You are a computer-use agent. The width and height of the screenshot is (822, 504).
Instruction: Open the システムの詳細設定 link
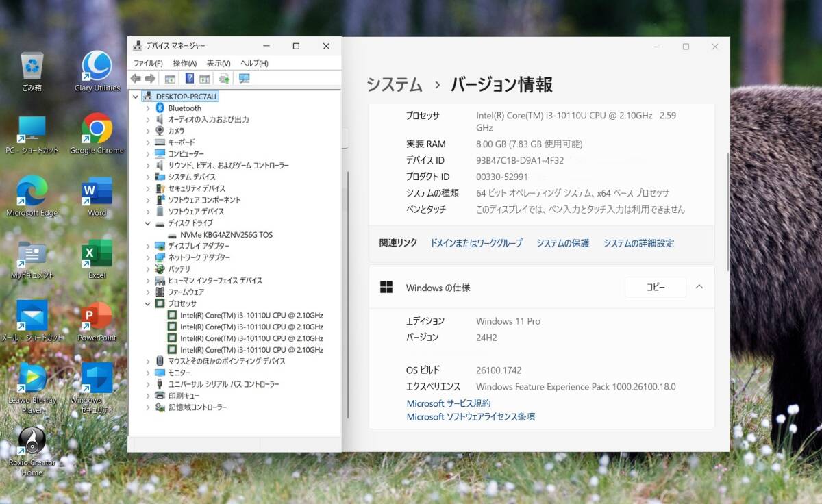click(638, 243)
